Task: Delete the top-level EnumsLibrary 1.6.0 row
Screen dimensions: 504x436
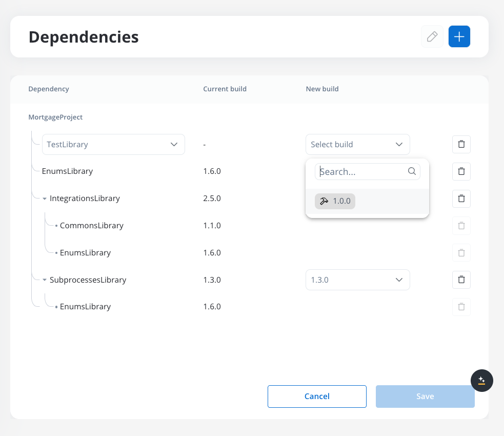Action: pyautogui.click(x=461, y=171)
